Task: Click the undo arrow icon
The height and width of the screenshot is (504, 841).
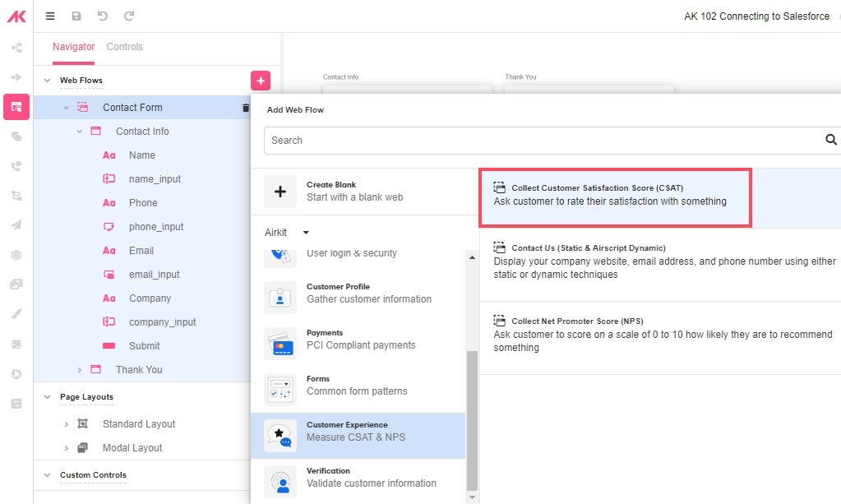Action: pos(103,16)
